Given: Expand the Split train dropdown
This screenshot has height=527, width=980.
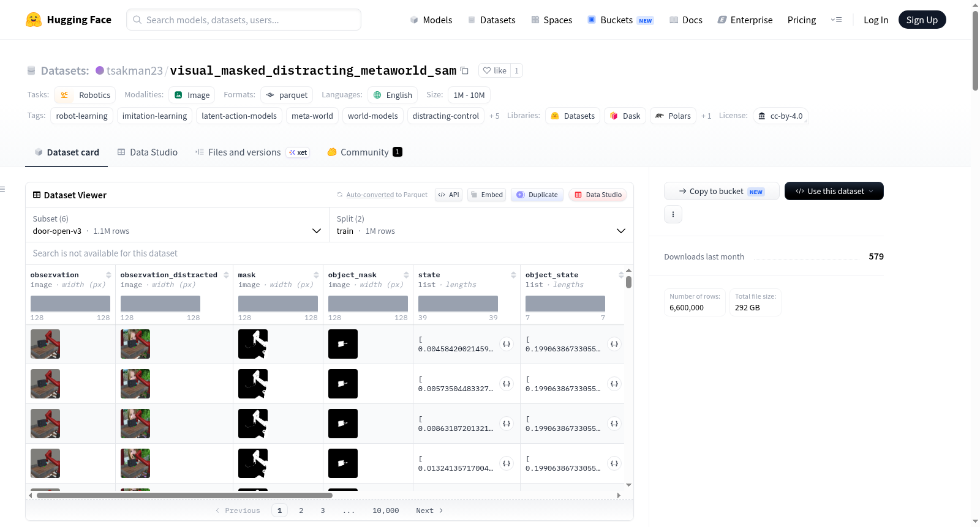Looking at the screenshot, I should click(481, 225).
